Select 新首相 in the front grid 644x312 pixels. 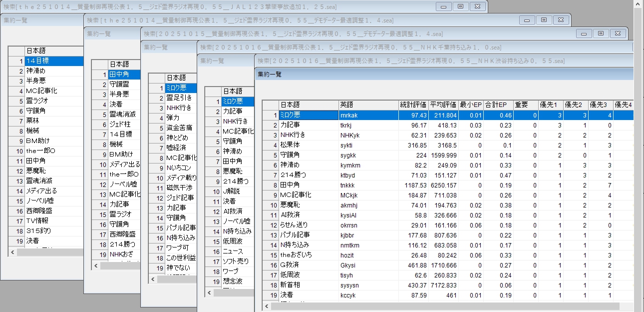pos(308,285)
